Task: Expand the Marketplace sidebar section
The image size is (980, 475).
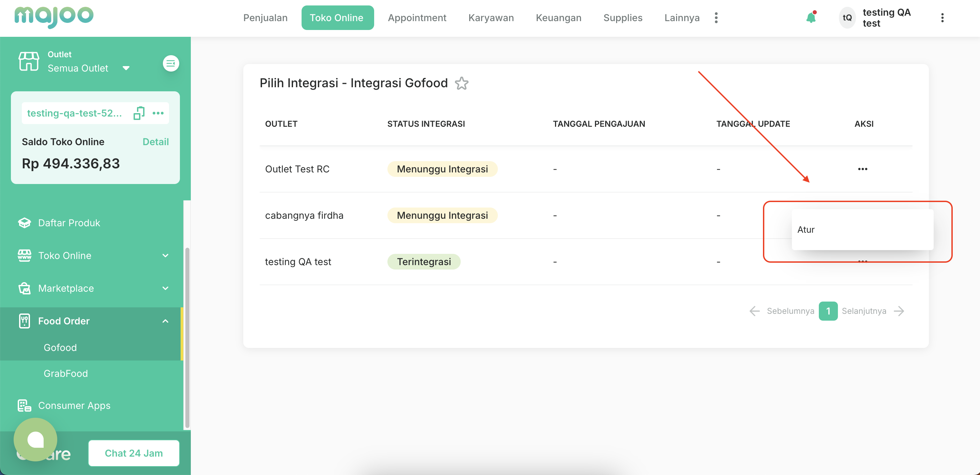Action: (x=165, y=288)
